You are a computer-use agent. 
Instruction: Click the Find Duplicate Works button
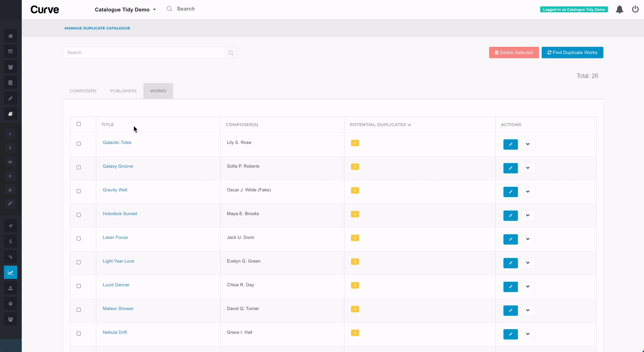click(572, 52)
